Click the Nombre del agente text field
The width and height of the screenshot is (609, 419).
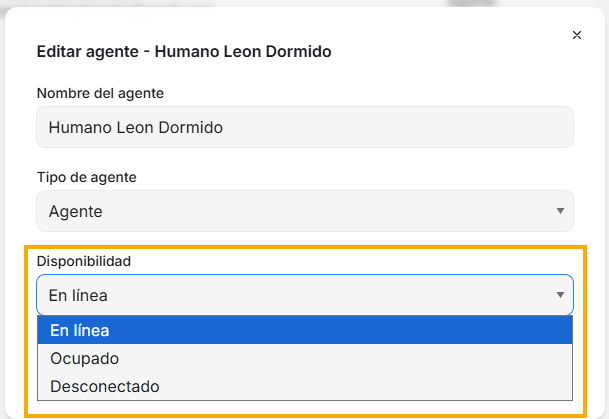[304, 128]
